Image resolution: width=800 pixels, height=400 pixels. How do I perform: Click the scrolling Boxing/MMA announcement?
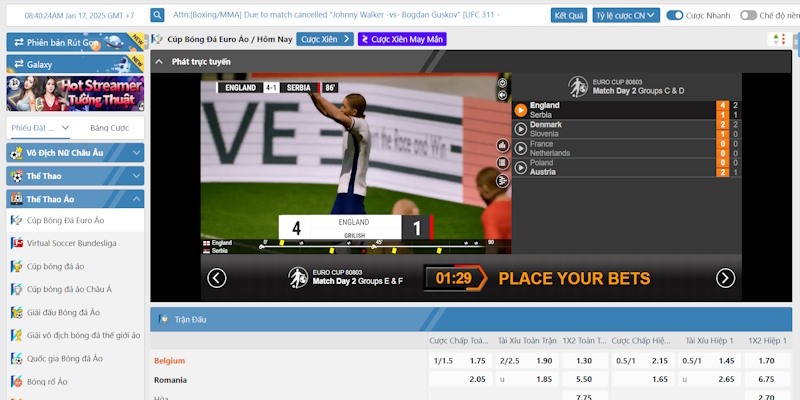(x=337, y=15)
